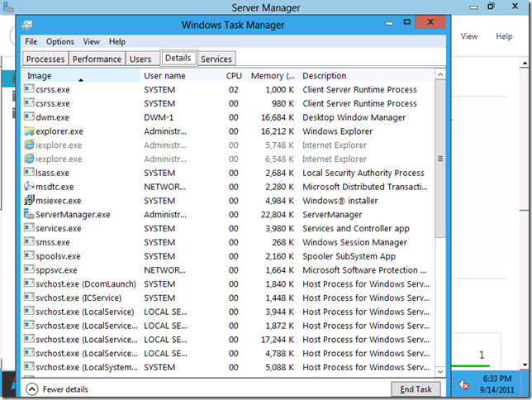Sort by the Memory column header
The image size is (532, 400).
click(x=273, y=75)
